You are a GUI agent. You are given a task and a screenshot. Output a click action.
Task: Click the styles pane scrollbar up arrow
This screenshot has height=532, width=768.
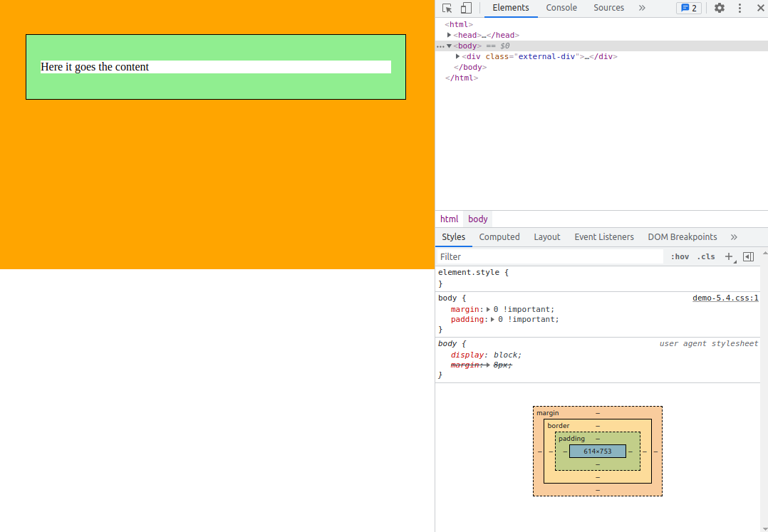coord(764,253)
